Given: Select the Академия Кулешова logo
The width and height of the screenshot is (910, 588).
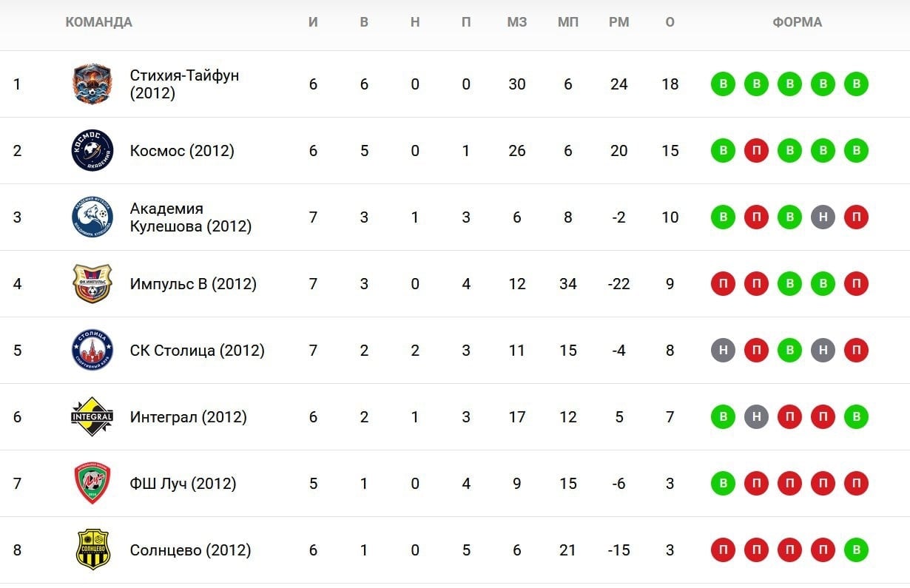Looking at the screenshot, I should (92, 217).
